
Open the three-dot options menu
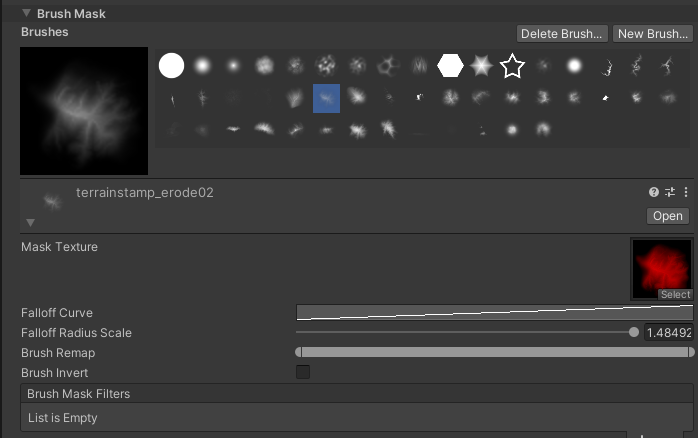point(686,193)
